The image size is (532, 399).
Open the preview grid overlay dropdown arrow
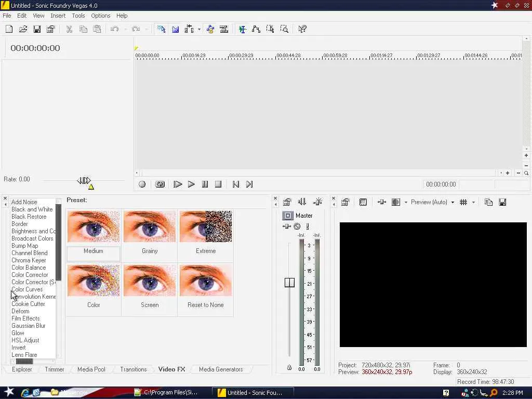click(x=473, y=203)
